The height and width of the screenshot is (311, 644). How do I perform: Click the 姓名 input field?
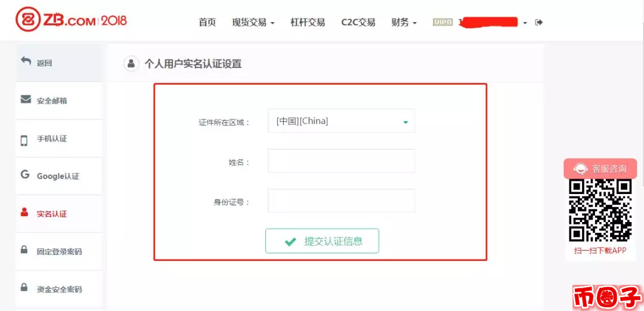click(x=341, y=161)
